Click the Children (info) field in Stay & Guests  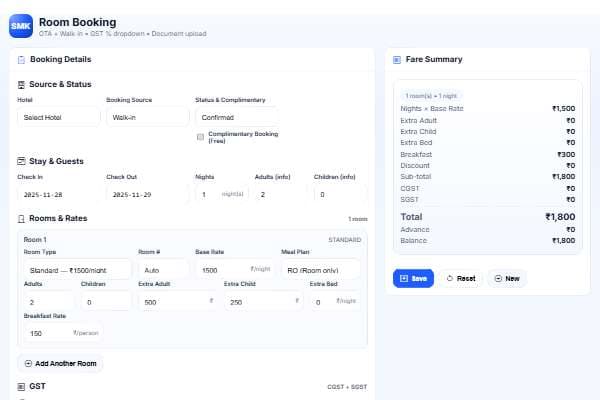pos(341,194)
